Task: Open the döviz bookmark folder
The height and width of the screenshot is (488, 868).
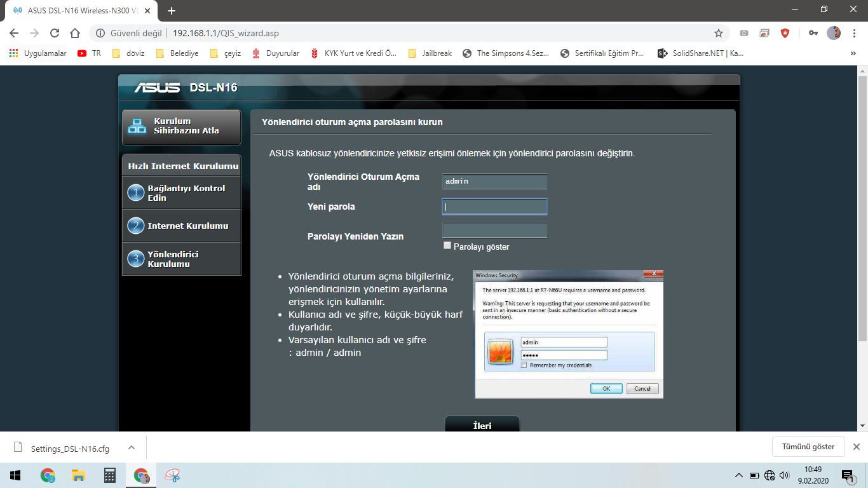Action: (x=128, y=53)
